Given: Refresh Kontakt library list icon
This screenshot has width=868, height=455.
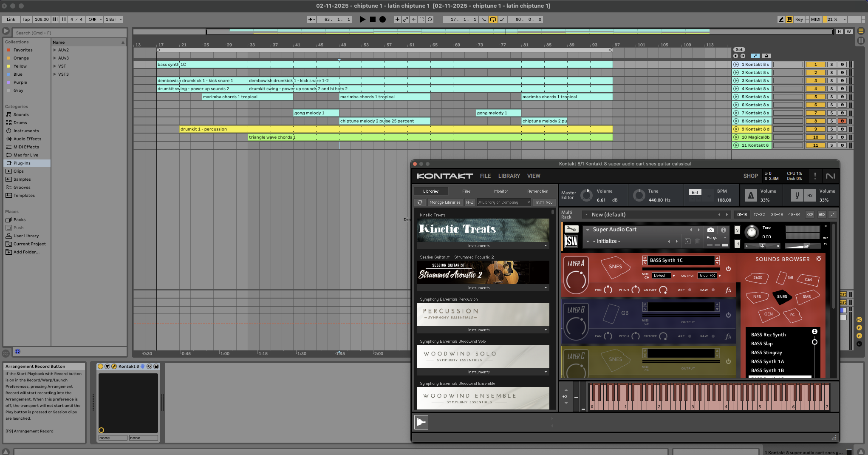Looking at the screenshot, I should [x=420, y=202].
